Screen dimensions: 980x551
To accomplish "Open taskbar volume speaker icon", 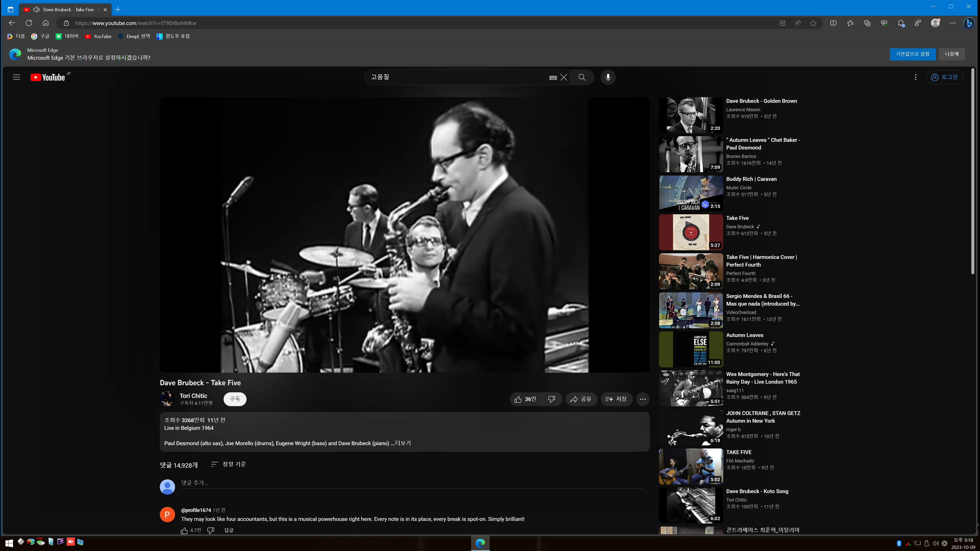I will (936, 543).
